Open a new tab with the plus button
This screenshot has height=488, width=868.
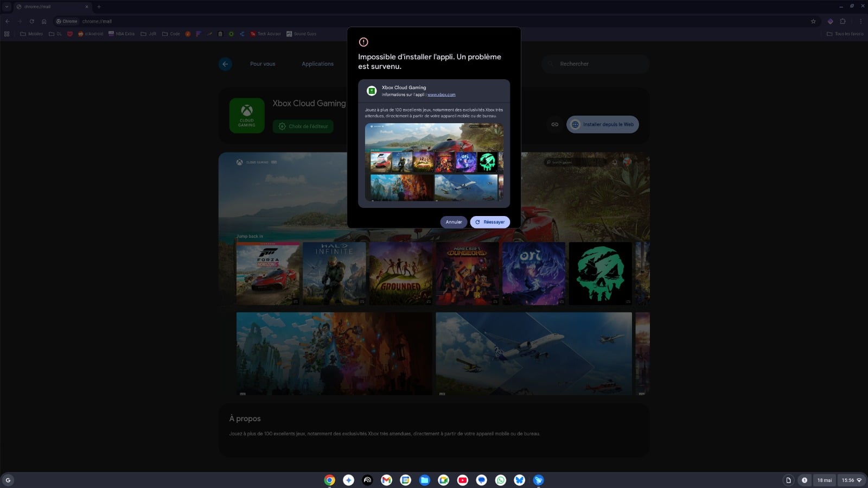[x=99, y=7]
